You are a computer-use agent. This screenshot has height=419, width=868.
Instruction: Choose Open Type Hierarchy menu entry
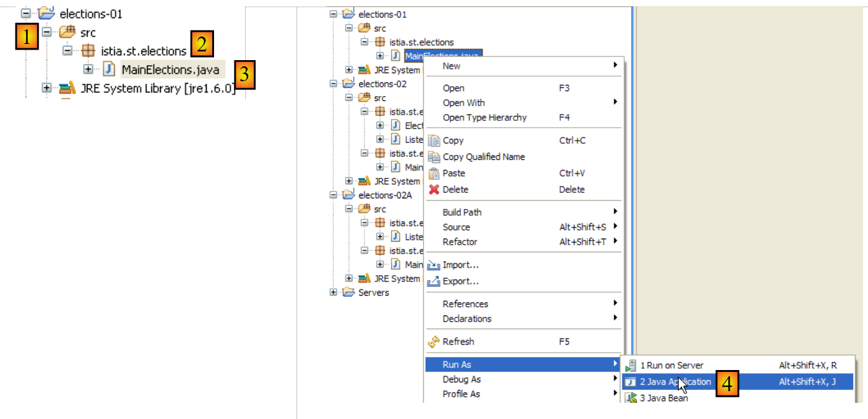[485, 118]
